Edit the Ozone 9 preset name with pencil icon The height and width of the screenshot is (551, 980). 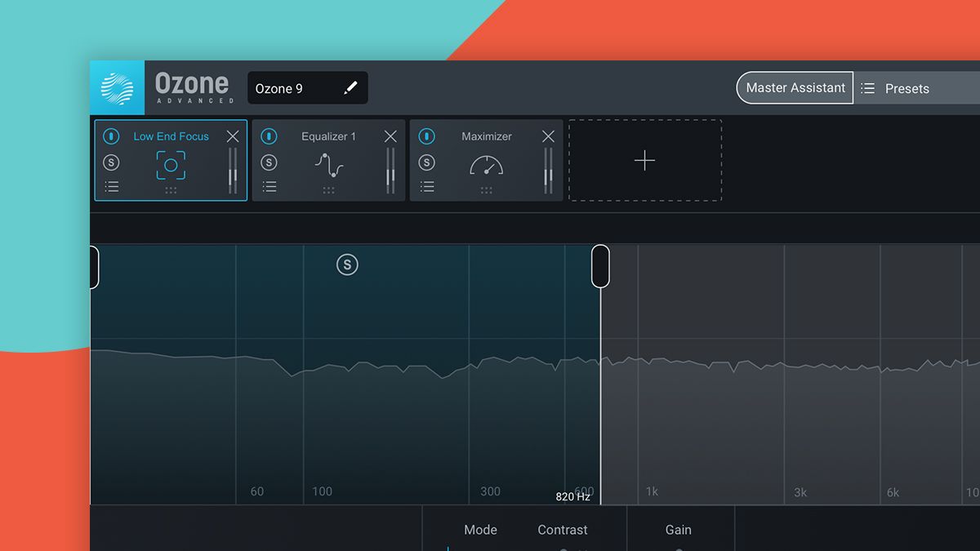[x=350, y=87]
